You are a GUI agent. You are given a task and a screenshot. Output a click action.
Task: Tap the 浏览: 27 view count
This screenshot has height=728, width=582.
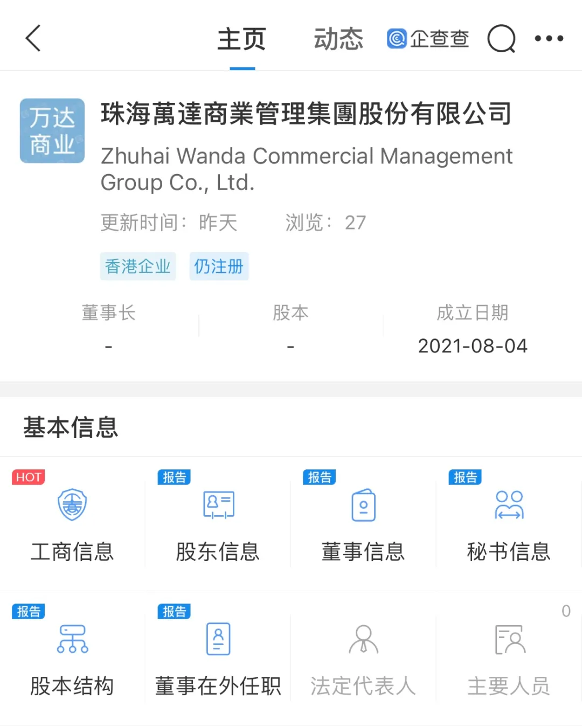coord(325,223)
